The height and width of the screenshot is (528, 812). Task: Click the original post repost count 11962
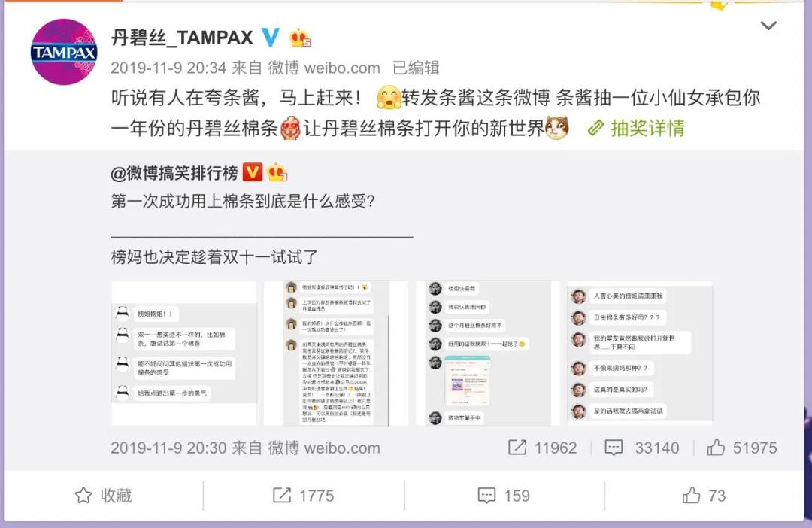[542, 448]
